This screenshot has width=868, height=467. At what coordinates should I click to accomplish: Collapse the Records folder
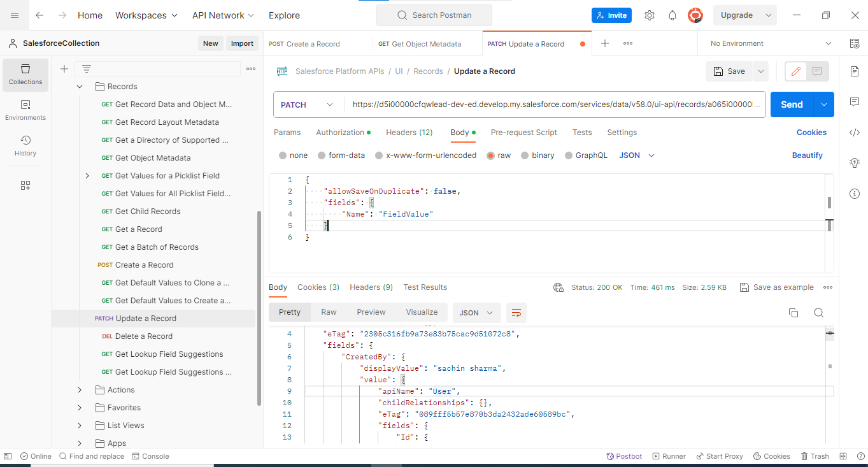80,87
